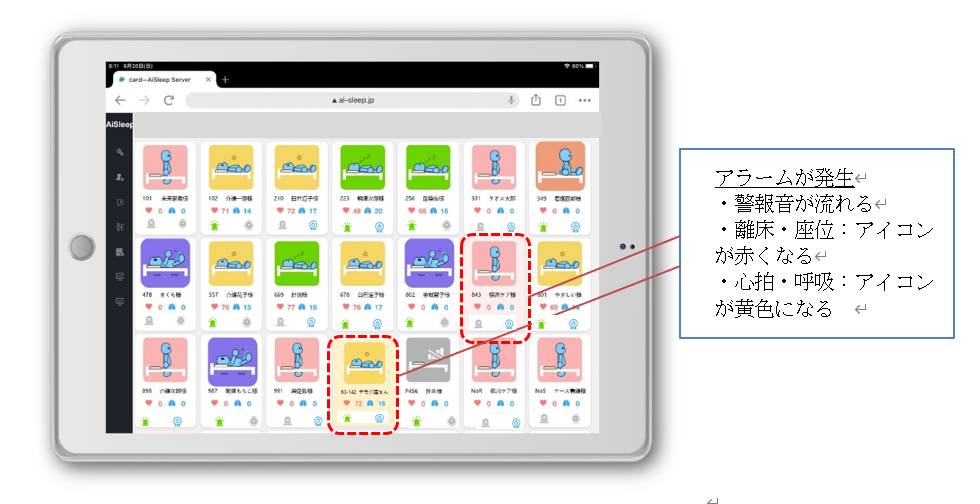This screenshot has height=504, width=980.
Task: Open the tab switcher showing 1 tab
Action: (x=560, y=100)
